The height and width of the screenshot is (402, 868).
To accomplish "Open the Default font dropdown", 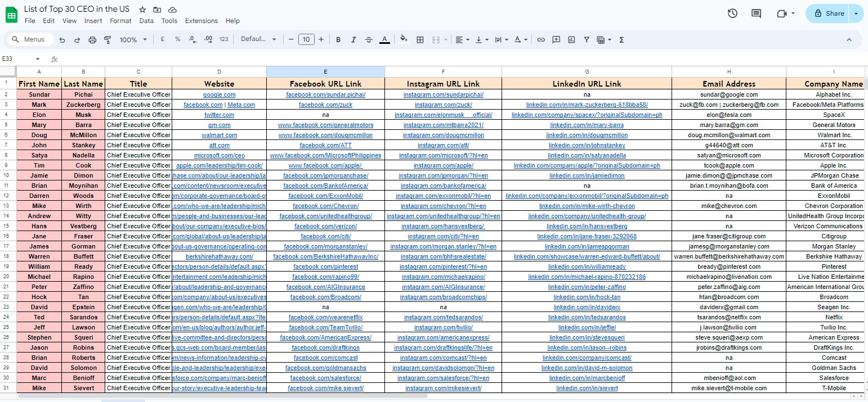I will click(x=258, y=39).
